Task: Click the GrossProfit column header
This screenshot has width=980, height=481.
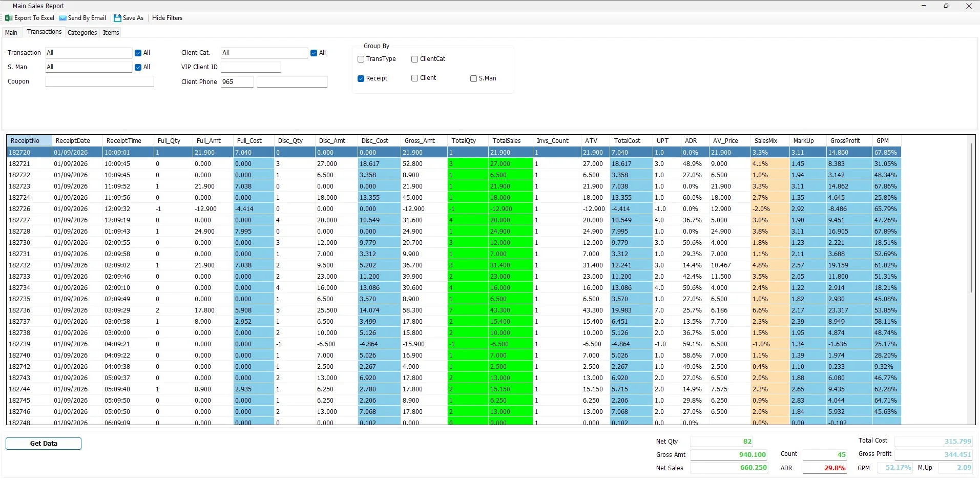Action: [x=849, y=141]
